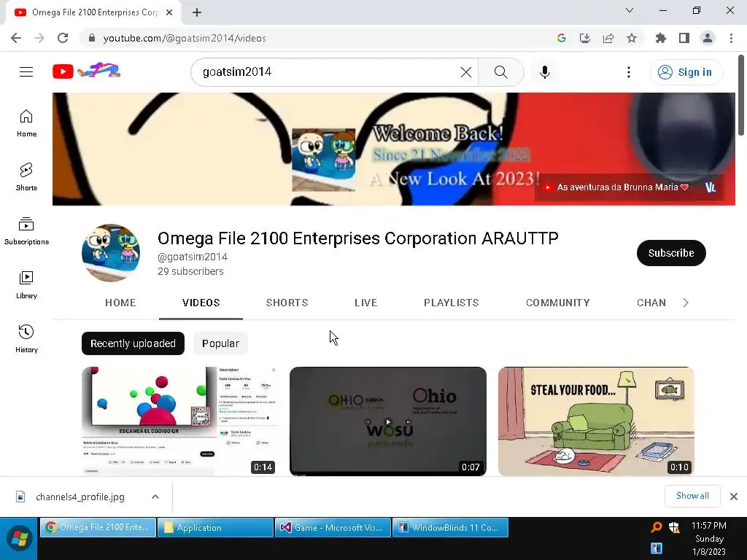The height and width of the screenshot is (560, 747).
Task: Click the page vertical scrollbar
Action: click(741, 96)
